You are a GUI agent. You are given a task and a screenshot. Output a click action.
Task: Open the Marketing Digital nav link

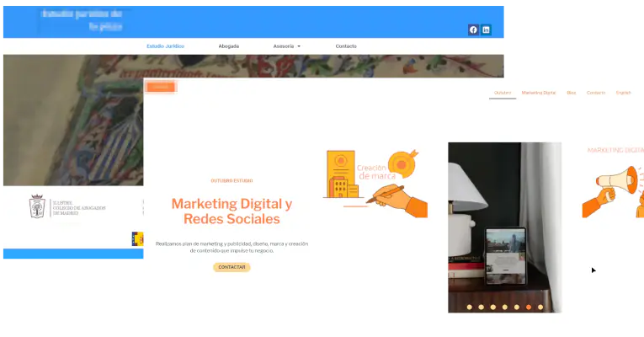point(538,93)
